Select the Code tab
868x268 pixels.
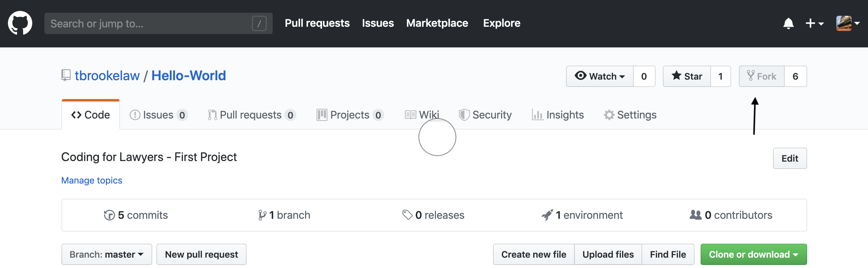(91, 115)
